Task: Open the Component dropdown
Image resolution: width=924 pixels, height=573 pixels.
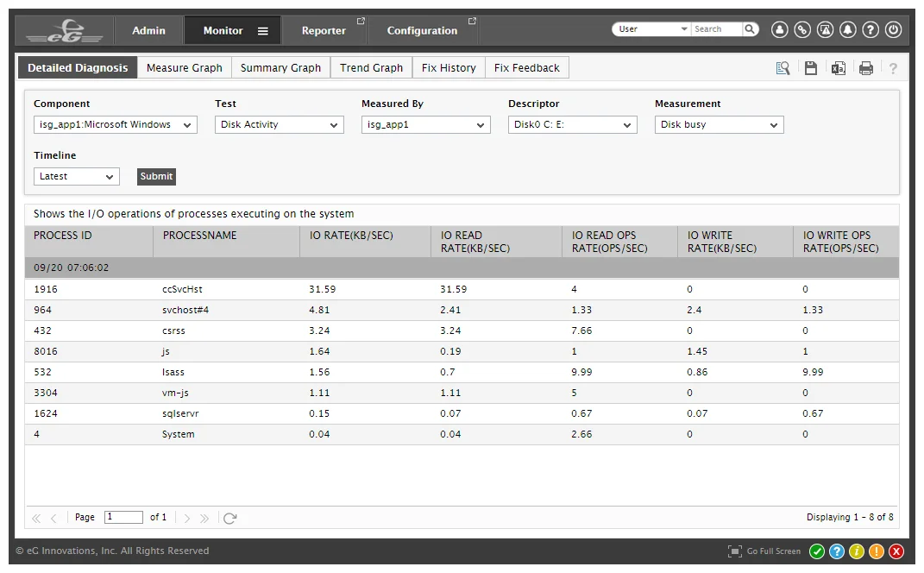Action: (x=116, y=125)
